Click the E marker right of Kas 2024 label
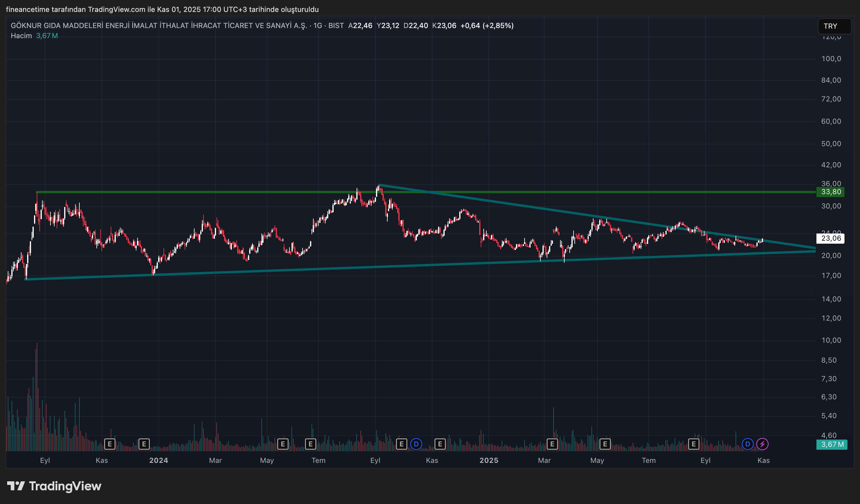This screenshot has width=860, height=504. (440, 444)
